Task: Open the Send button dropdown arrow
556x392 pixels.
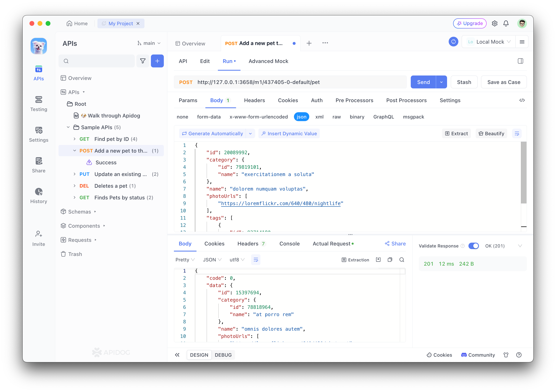Action: pos(441,82)
